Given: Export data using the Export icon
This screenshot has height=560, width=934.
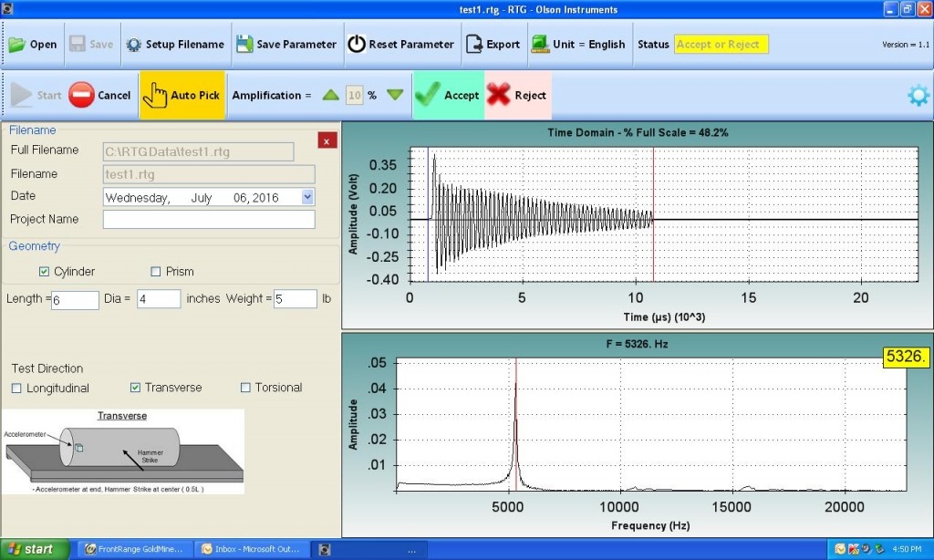Looking at the screenshot, I should click(x=473, y=44).
